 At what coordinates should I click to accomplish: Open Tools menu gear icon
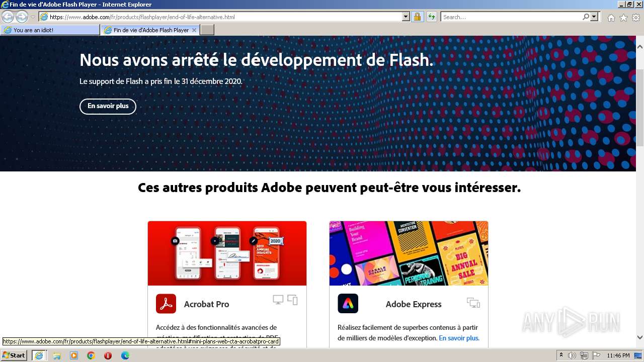(x=636, y=18)
